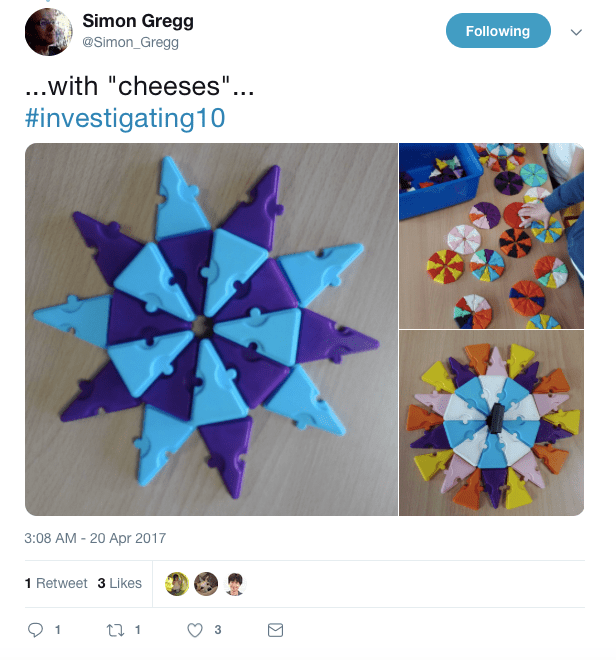Click second liker's avatar
The height and width of the screenshot is (660, 616).
(x=206, y=584)
